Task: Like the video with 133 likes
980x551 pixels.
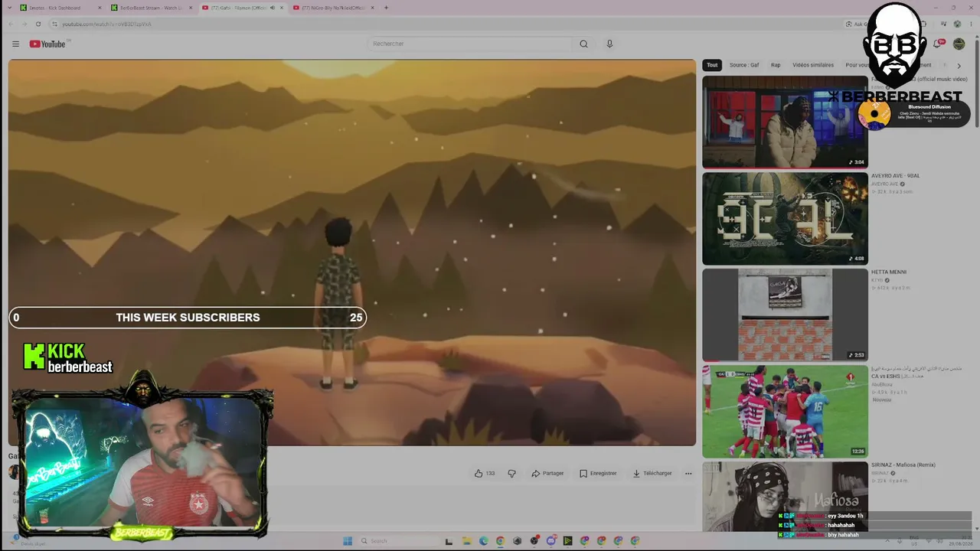Action: pyautogui.click(x=485, y=473)
